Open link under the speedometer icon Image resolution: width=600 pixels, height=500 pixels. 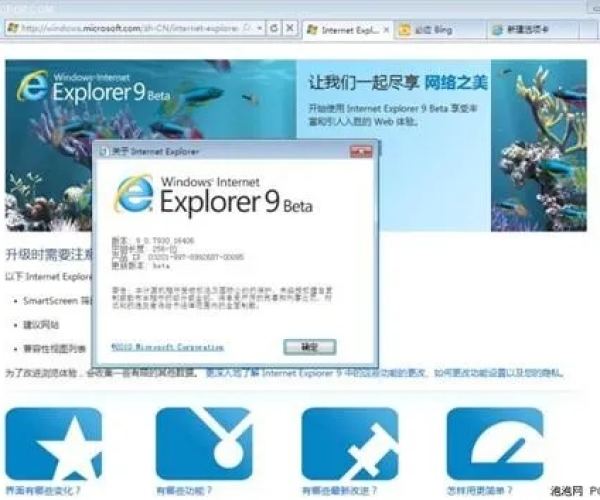click(479, 490)
